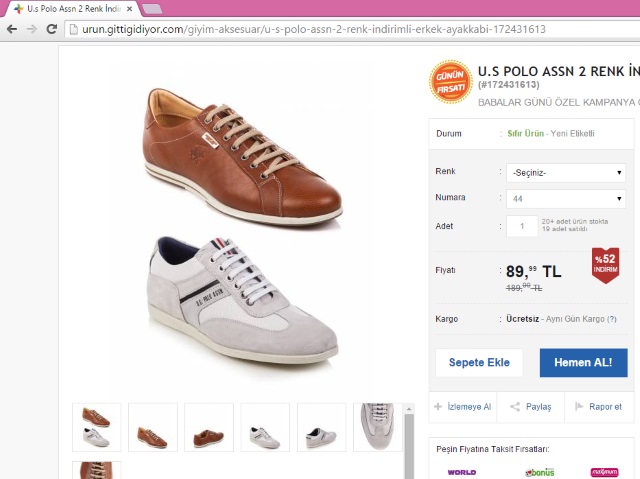The width and height of the screenshot is (640, 479).
Task: Click the Rapor et link
Action: coord(605,406)
